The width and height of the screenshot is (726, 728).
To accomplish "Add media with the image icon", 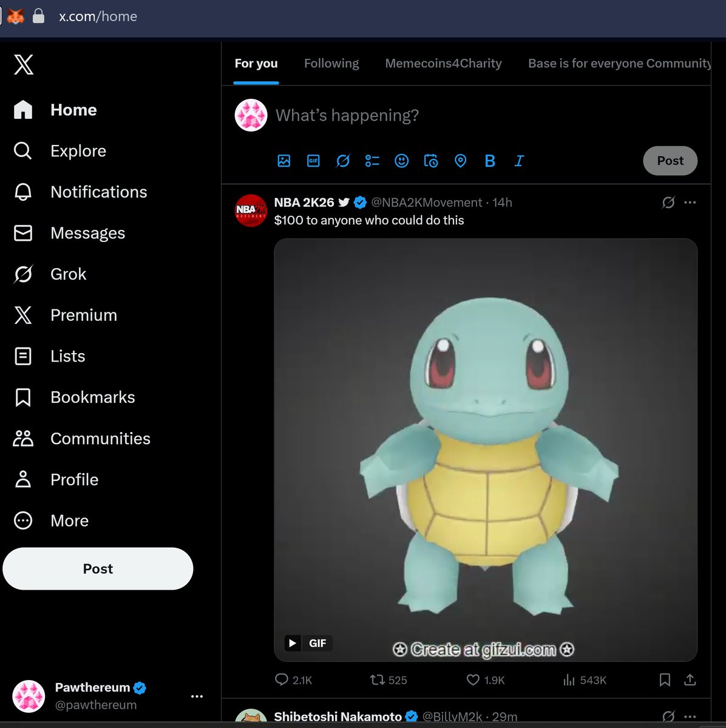I will (284, 161).
